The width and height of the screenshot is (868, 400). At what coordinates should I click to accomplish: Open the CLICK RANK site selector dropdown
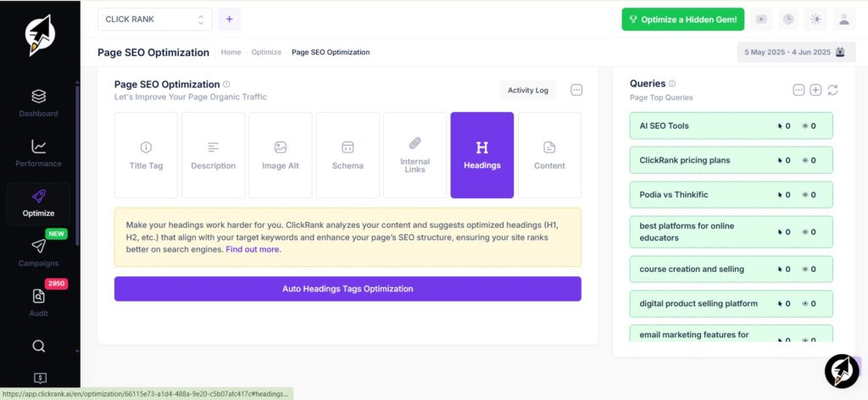click(x=155, y=19)
